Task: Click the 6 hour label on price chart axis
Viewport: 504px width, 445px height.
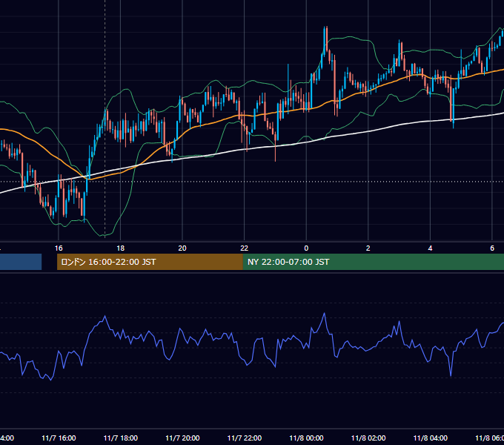Action: click(x=492, y=248)
